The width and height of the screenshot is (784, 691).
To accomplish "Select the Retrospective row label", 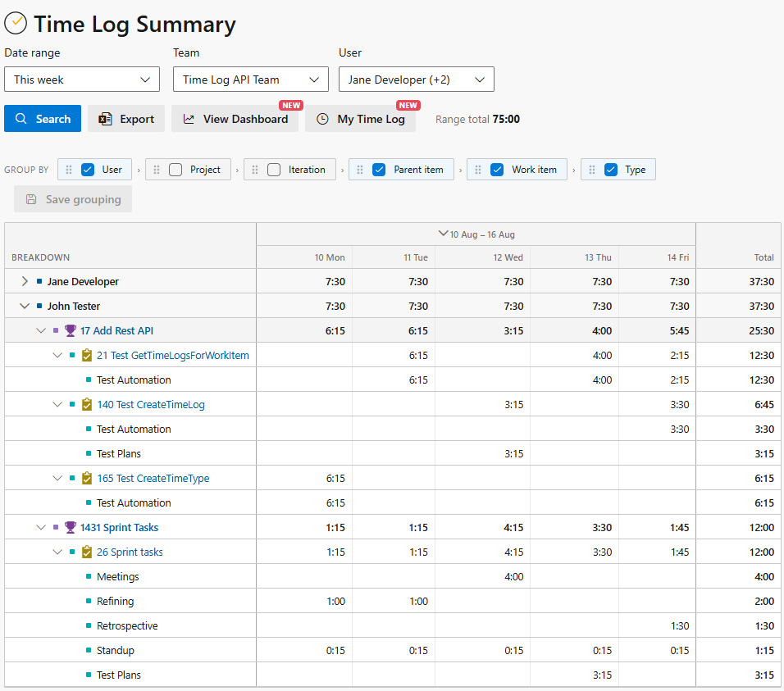I will (x=127, y=625).
